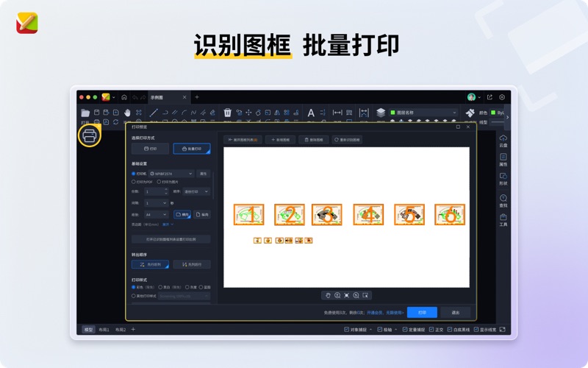The image size is (588, 368).
Task: Click the fit-extents icon below preview
Action: click(346, 296)
